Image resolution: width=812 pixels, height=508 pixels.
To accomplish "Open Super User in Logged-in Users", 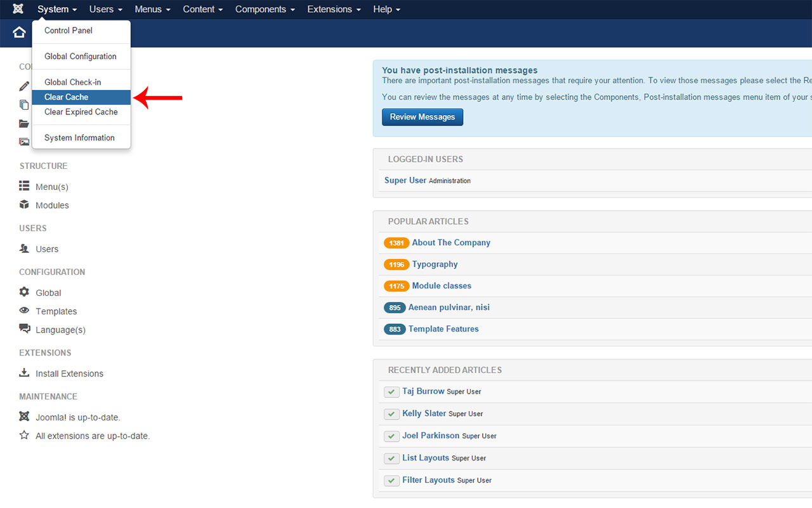I will click(x=405, y=180).
